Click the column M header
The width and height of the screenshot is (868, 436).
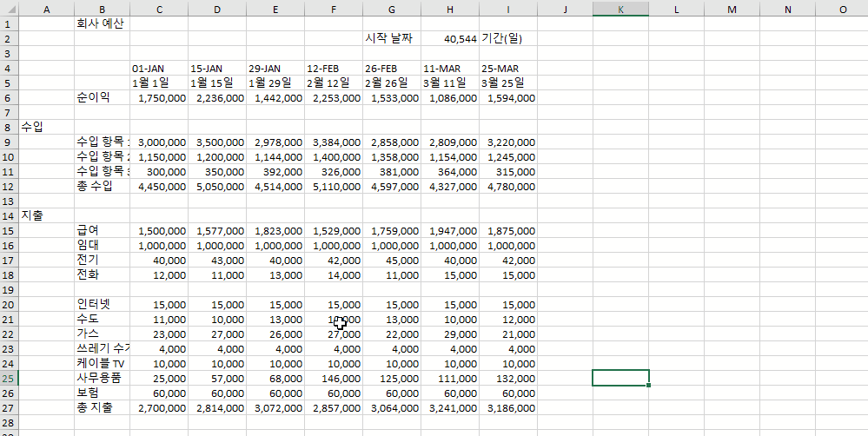732,9
